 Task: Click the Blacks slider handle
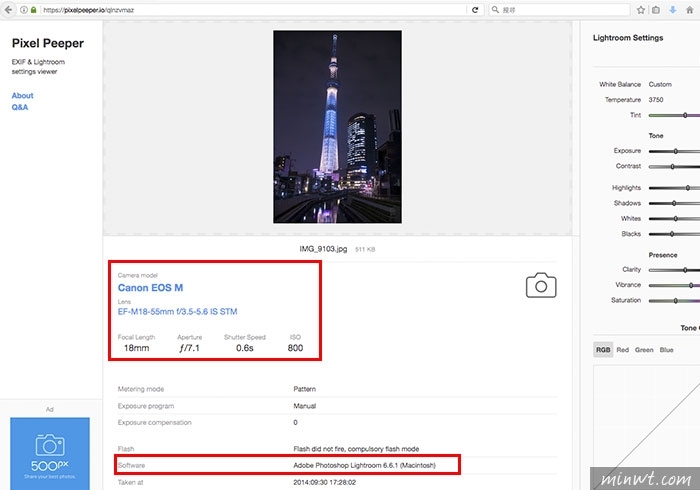point(671,234)
